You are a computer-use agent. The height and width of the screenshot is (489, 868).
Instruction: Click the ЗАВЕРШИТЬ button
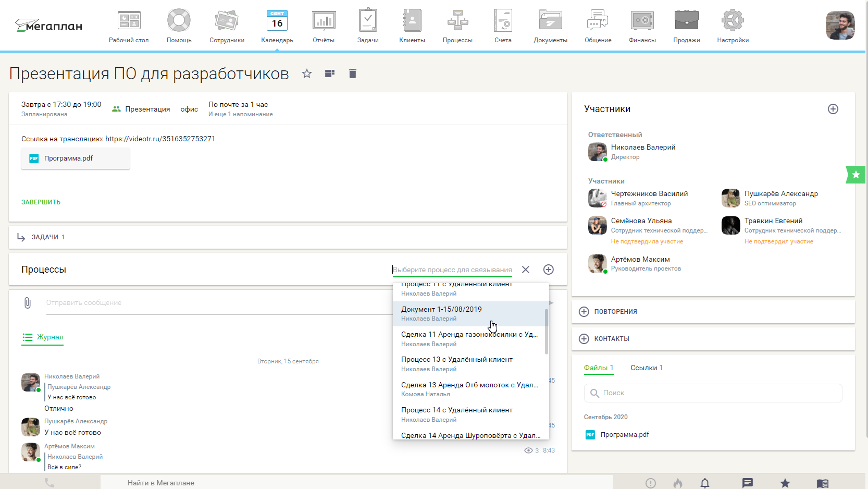[x=41, y=202]
